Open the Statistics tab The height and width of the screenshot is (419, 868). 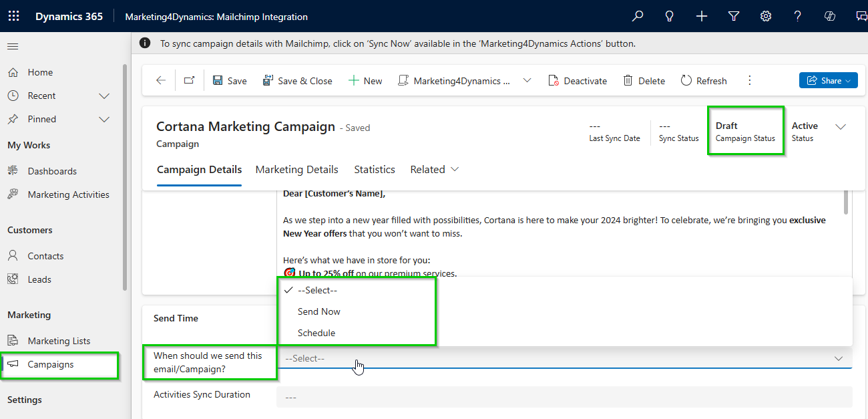click(x=374, y=169)
